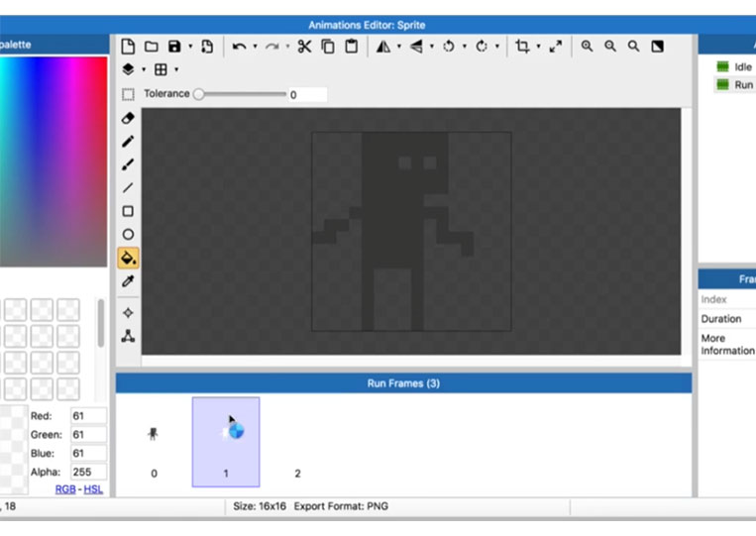The image size is (756, 536).
Task: Click the Blue value field
Action: coord(88,453)
